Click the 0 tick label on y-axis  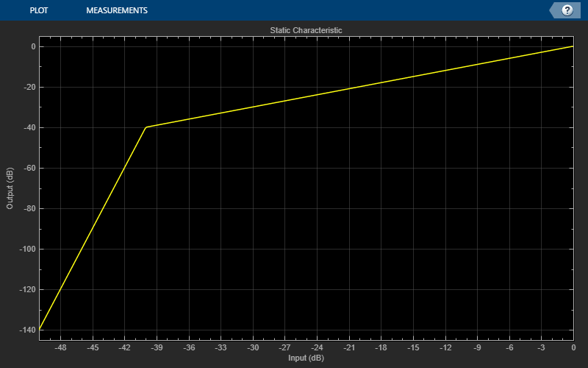33,46
